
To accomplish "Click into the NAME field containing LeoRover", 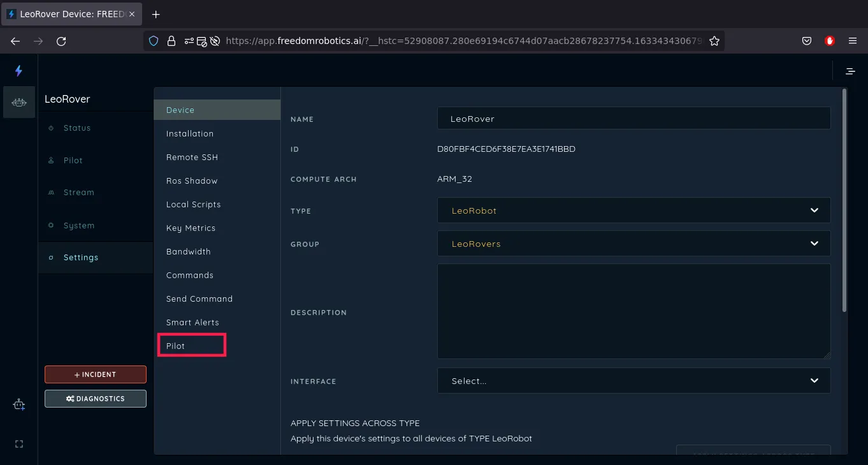I will click(x=633, y=119).
